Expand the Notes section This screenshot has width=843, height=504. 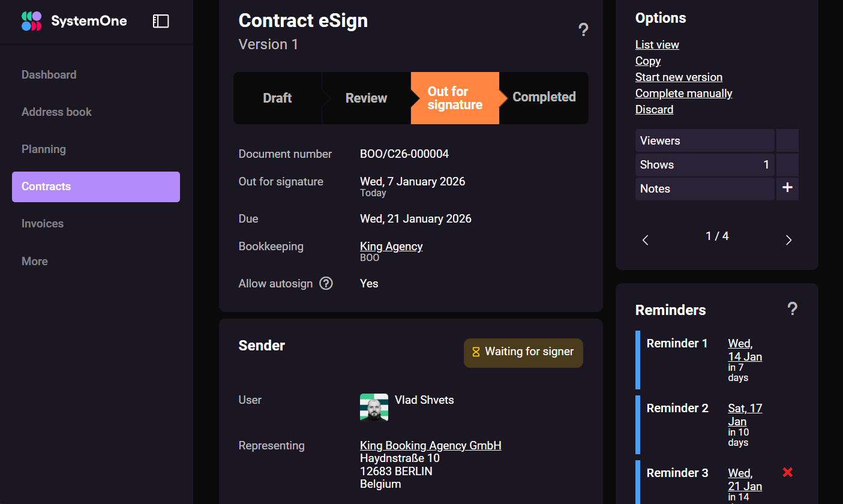point(704,188)
